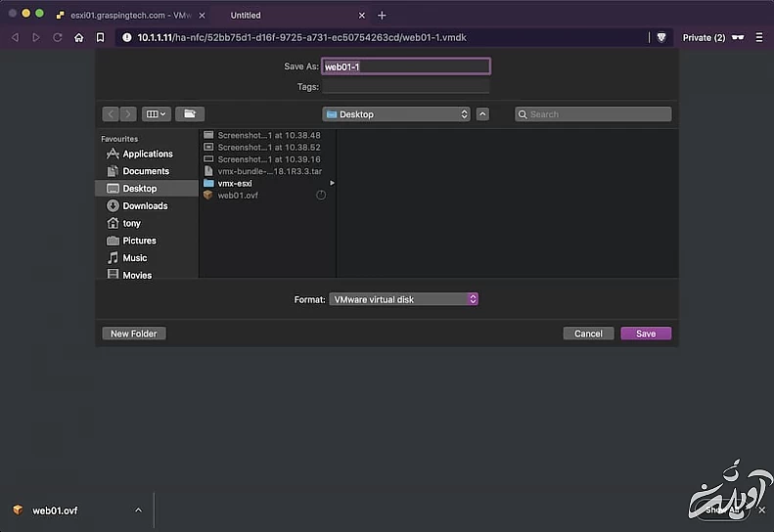Open the view mode dropdown in dialog toolbar
Viewport: 774px width, 532px height.
coord(157,114)
